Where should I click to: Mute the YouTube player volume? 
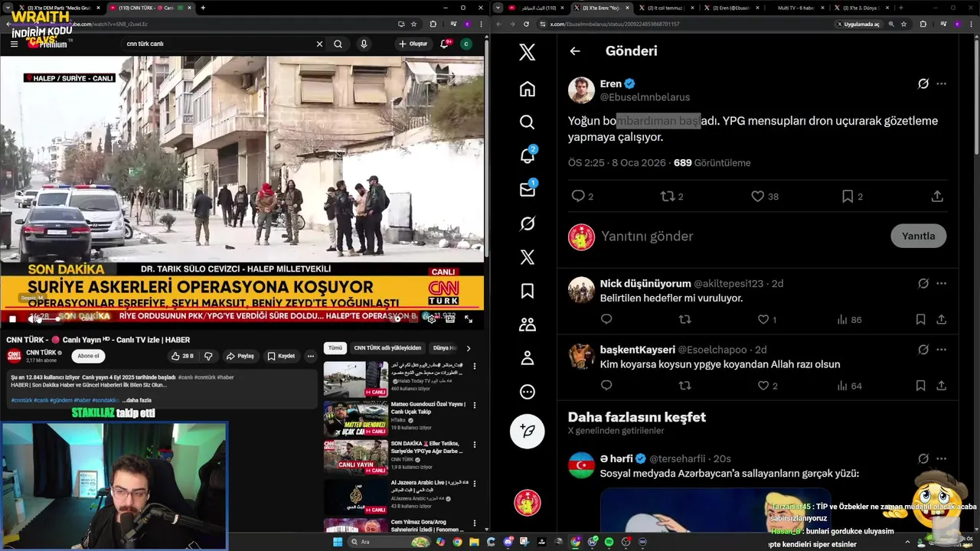(32, 319)
